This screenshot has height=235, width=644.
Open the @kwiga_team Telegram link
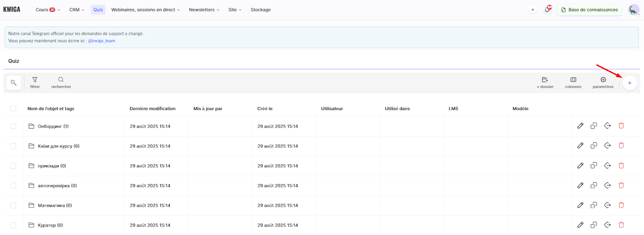click(101, 41)
